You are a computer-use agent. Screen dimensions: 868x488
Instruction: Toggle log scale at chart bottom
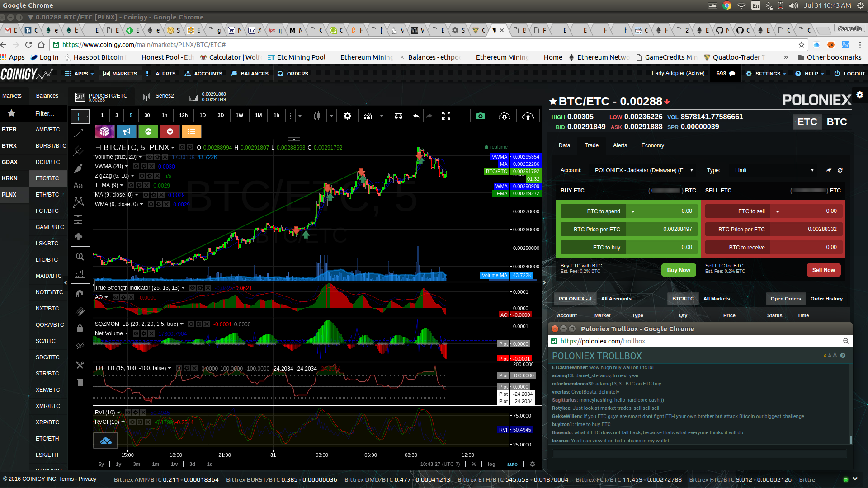pos(491,464)
